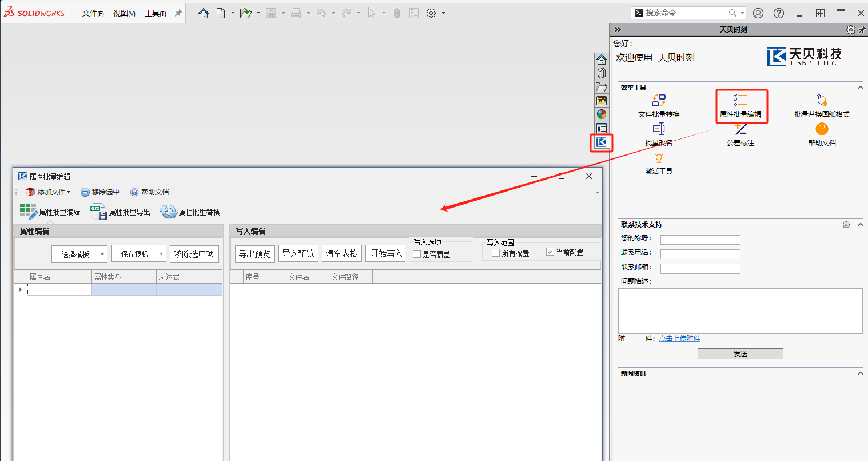Pin the 天贝时刻 task pane
The width and height of the screenshot is (868, 461).
point(862,30)
